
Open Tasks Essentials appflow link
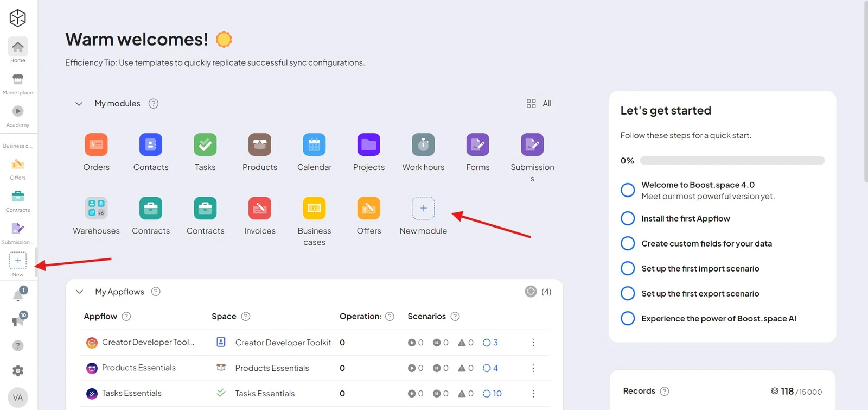pos(132,393)
